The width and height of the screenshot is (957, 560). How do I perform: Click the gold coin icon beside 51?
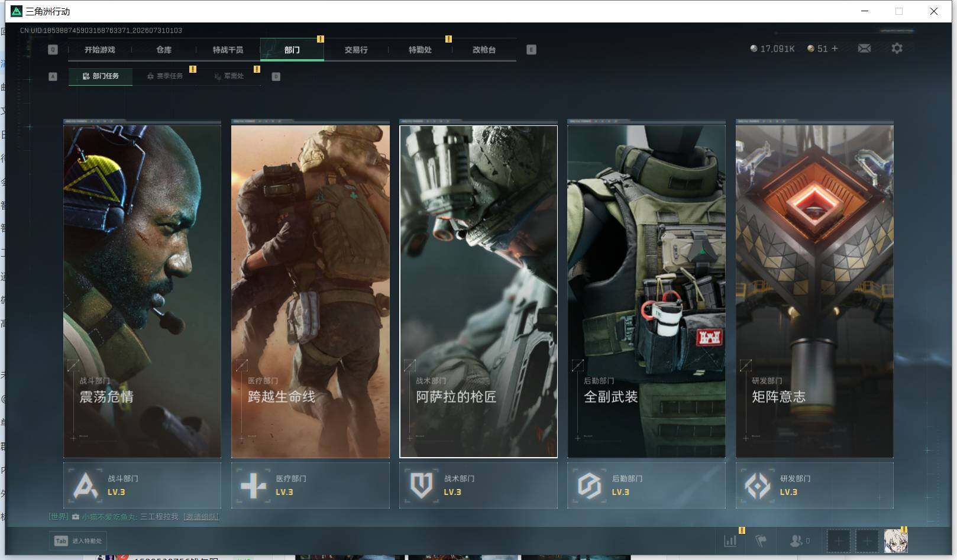pyautogui.click(x=811, y=48)
